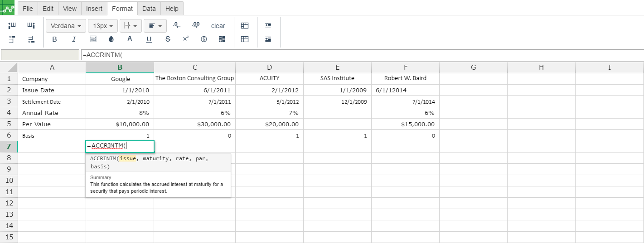This screenshot has height=243, width=644.
Task: Click the decrease indent icon
Action: point(268,39)
